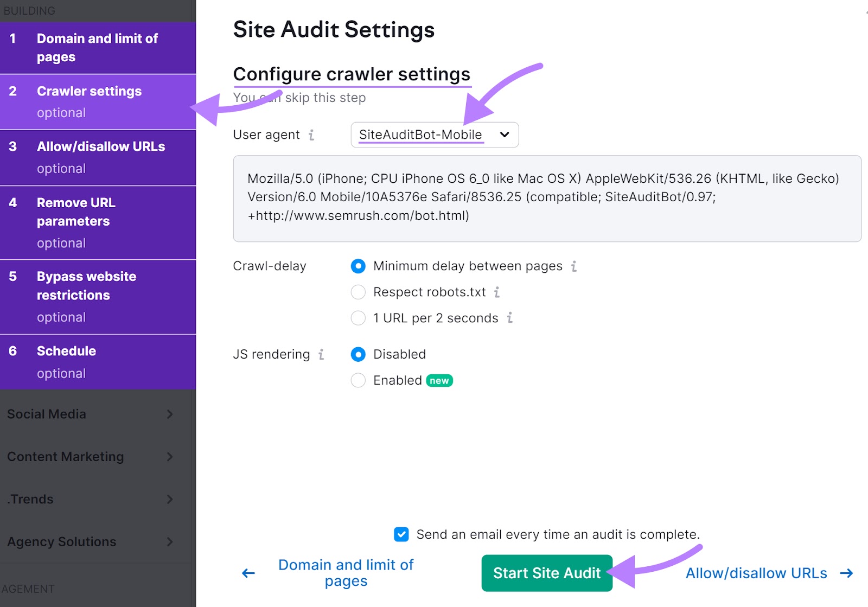Check Send an email every time an audit completes
868x607 pixels.
[x=400, y=534]
